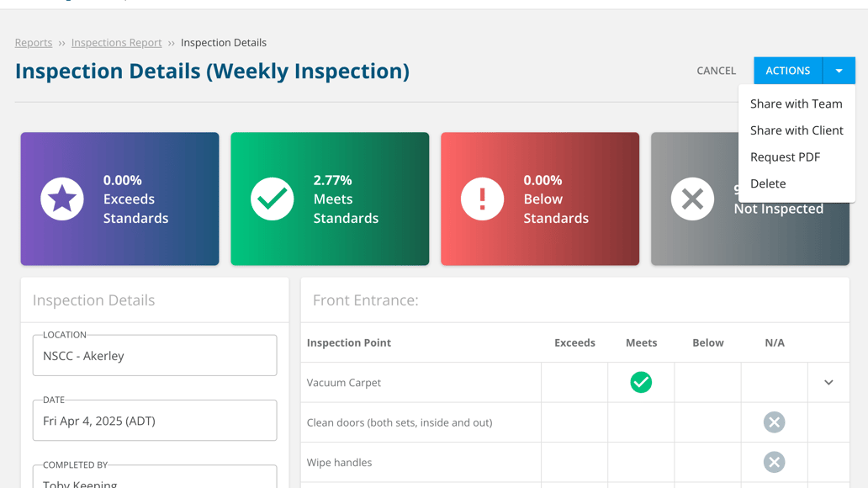Toggle N/A mark for Clean doors row
This screenshot has height=488, width=868.
point(774,422)
